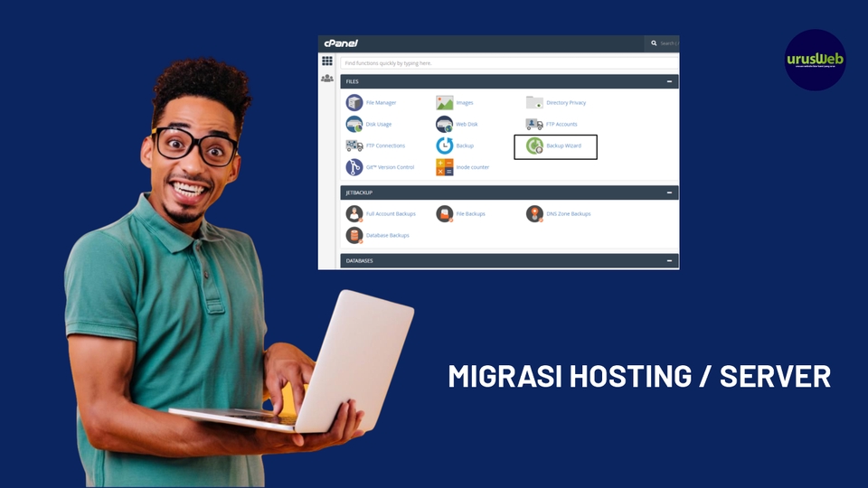This screenshot has width=868, height=488.
Task: Click the grid home icon in sidebar
Action: (x=327, y=61)
